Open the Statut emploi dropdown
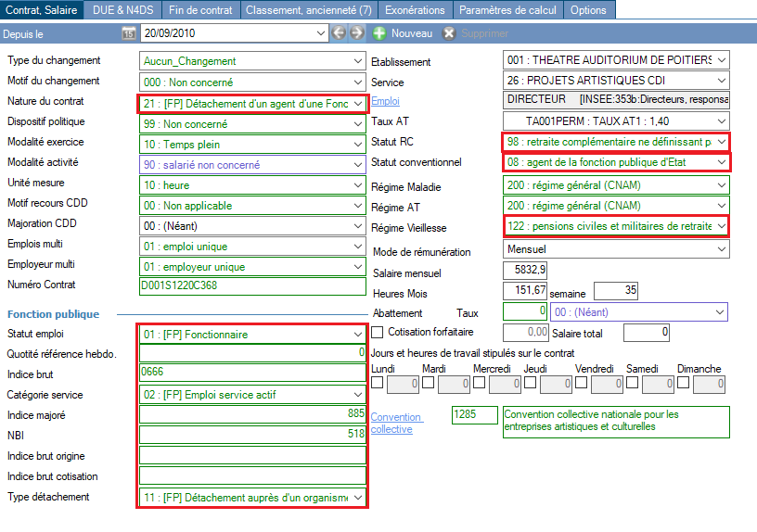The image size is (757, 532). [x=358, y=334]
